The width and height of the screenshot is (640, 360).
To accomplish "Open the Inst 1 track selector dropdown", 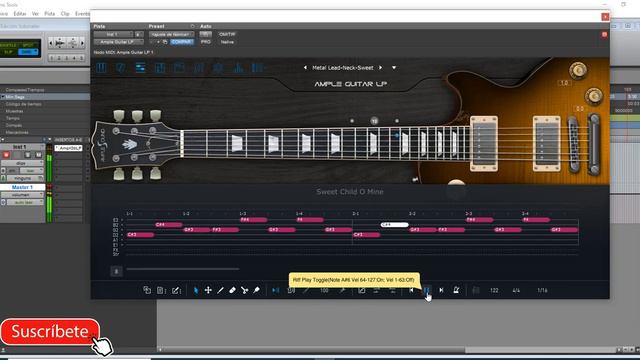I will click(x=113, y=34).
